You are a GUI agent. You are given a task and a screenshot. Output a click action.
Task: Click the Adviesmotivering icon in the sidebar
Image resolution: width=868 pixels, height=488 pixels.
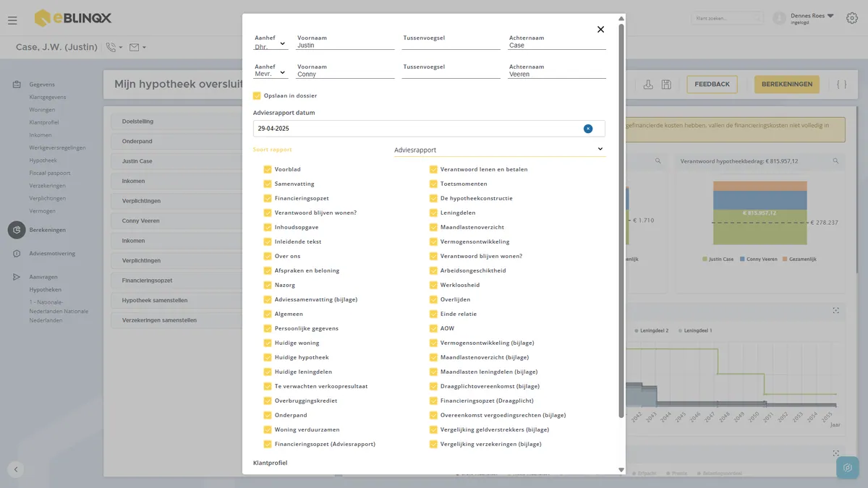coord(17,254)
